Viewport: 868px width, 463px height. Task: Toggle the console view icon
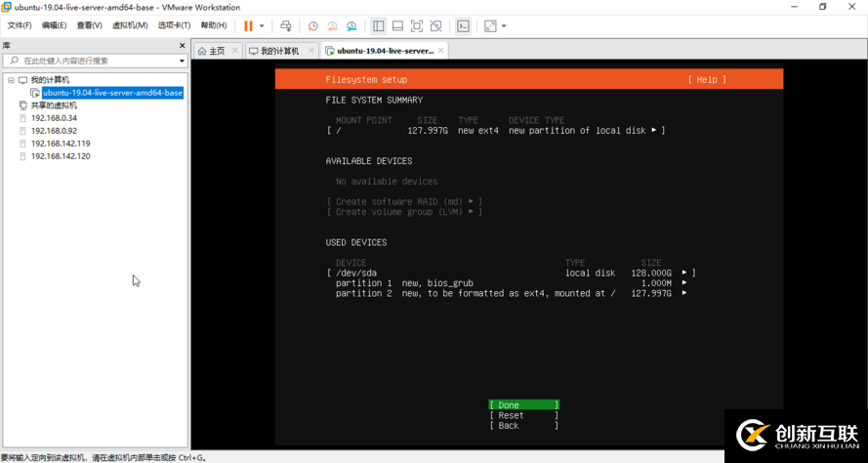(463, 26)
